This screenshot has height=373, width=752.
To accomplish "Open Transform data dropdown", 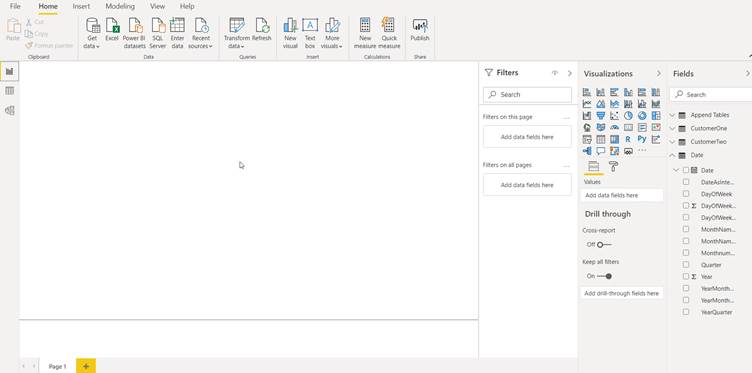I will click(x=236, y=33).
